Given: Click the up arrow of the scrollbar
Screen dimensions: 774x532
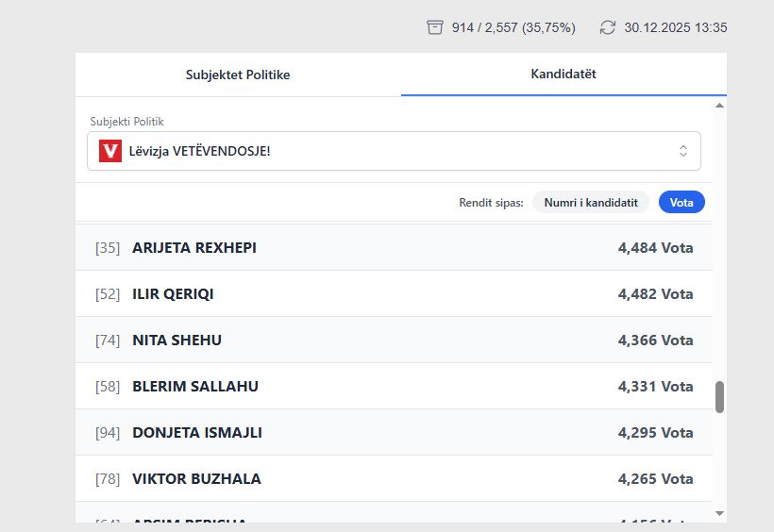Looking at the screenshot, I should pyautogui.click(x=719, y=105).
